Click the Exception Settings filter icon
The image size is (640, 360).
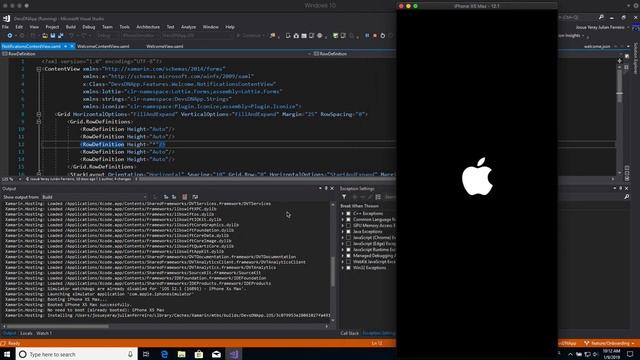(x=344, y=197)
